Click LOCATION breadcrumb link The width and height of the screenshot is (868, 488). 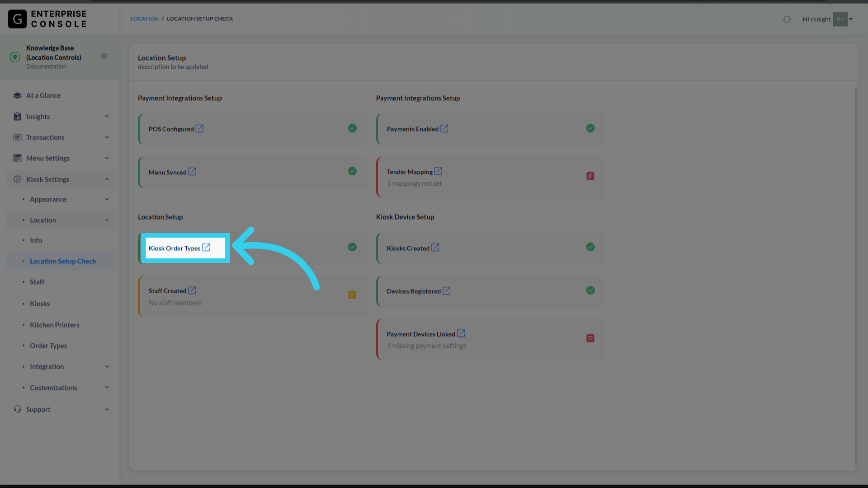pos(145,19)
